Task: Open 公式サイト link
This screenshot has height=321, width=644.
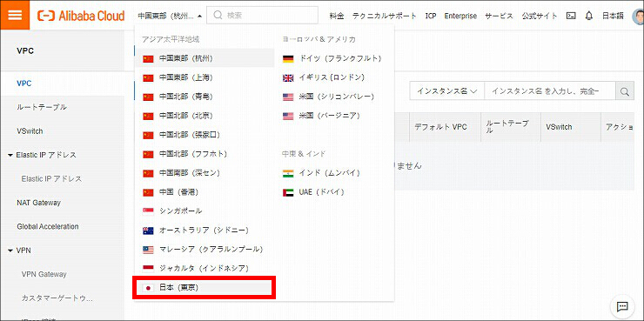Action: pos(540,16)
